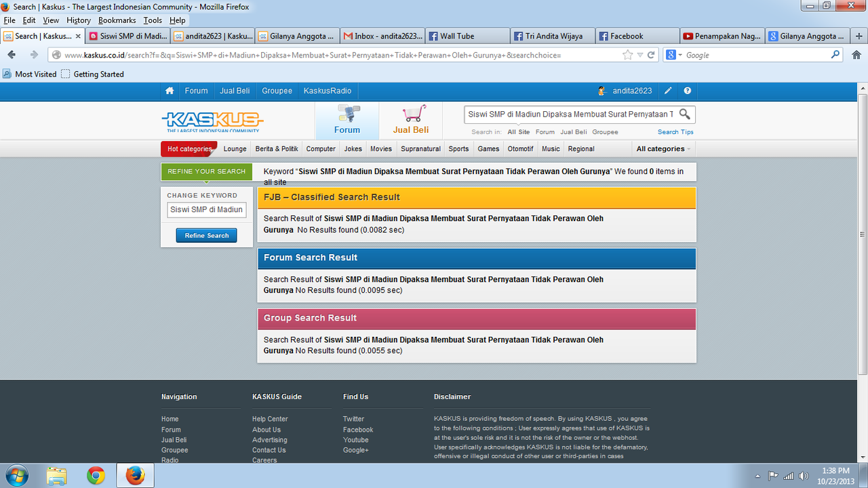Switch to the Wall Tube tab
Viewport: 868px width, 488px height.
[467, 36]
